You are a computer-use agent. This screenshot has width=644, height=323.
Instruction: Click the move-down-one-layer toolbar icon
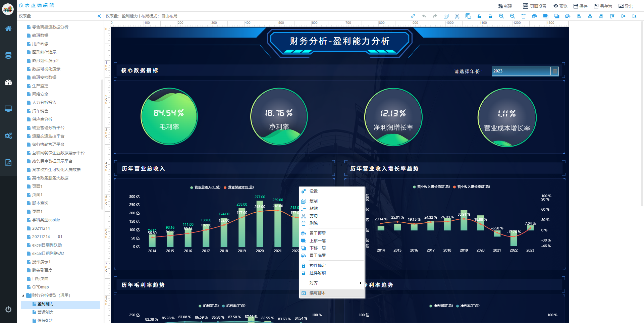(557, 16)
